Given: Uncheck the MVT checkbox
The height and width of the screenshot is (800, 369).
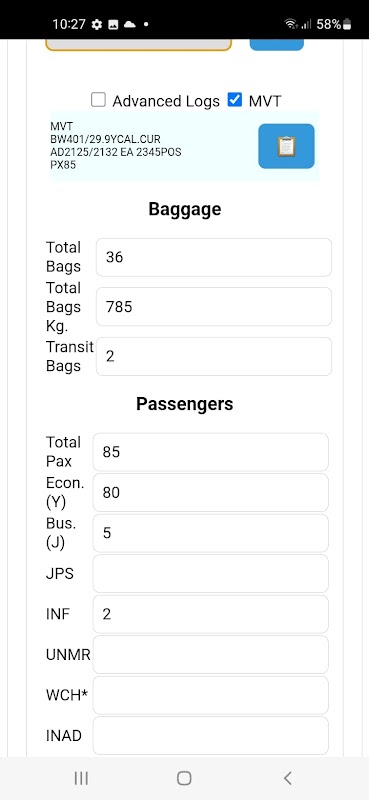Looking at the screenshot, I should (x=235, y=99).
